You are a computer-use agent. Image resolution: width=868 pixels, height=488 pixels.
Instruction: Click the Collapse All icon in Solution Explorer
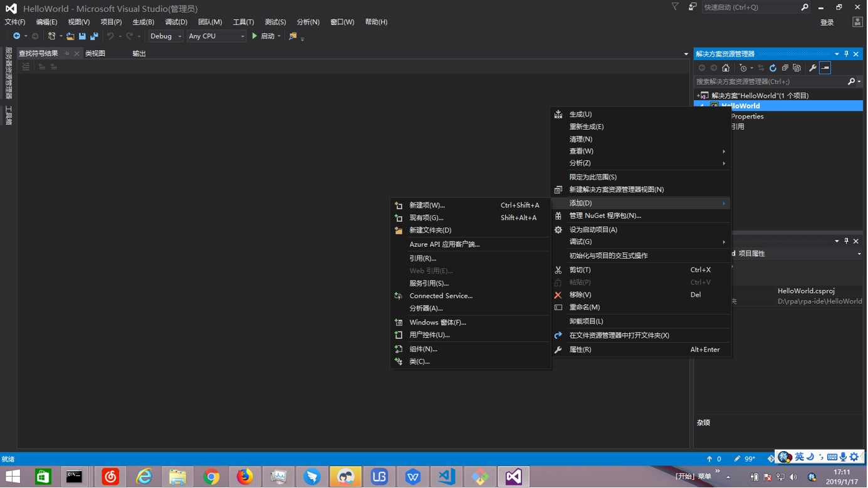tap(785, 68)
